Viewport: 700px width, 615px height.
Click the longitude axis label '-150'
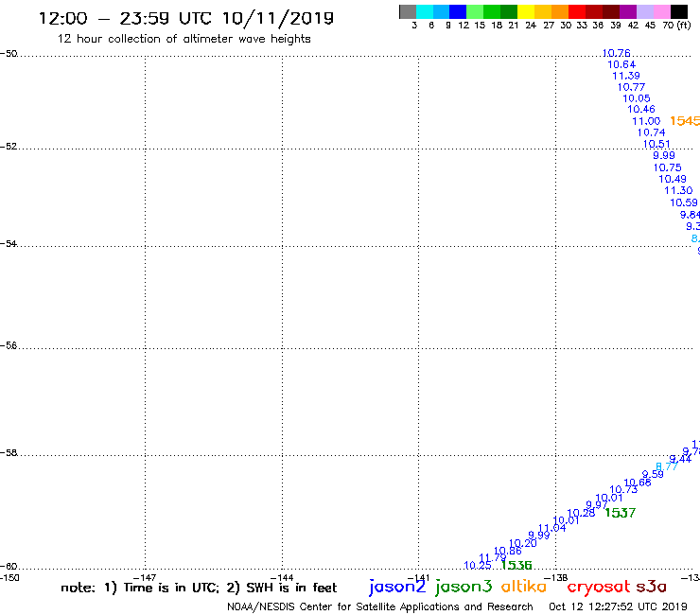coord(9,578)
